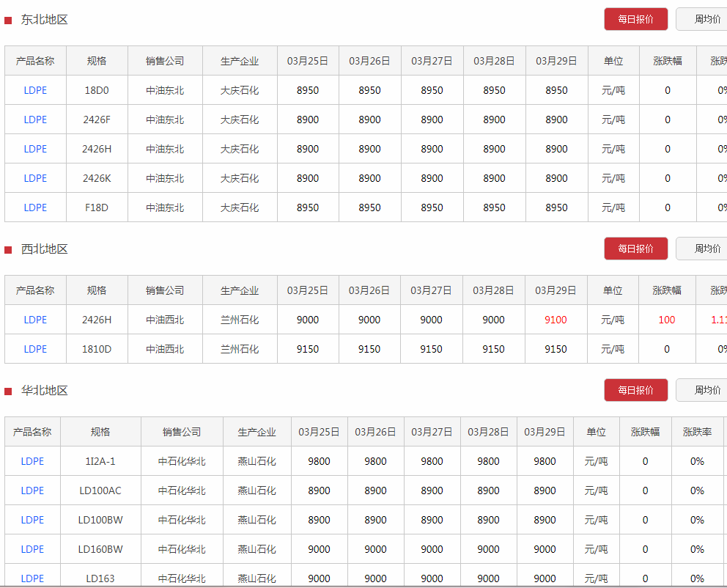Click spec cell LD100AC
The image size is (727, 588).
(x=100, y=490)
